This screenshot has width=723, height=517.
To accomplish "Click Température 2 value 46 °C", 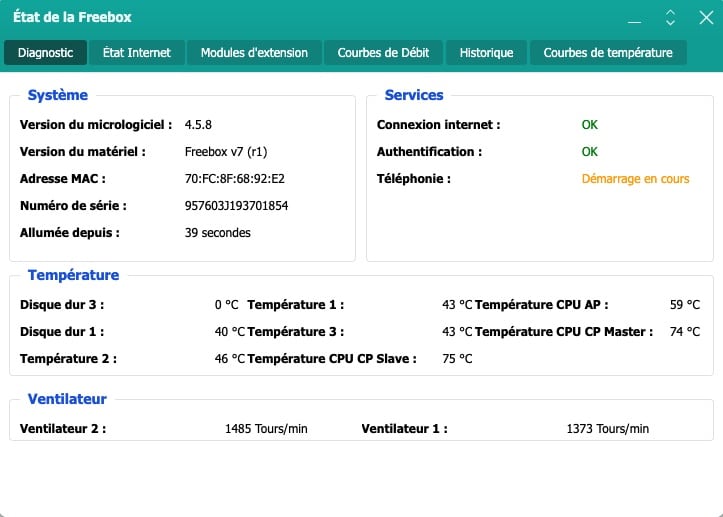I will pos(230,359).
